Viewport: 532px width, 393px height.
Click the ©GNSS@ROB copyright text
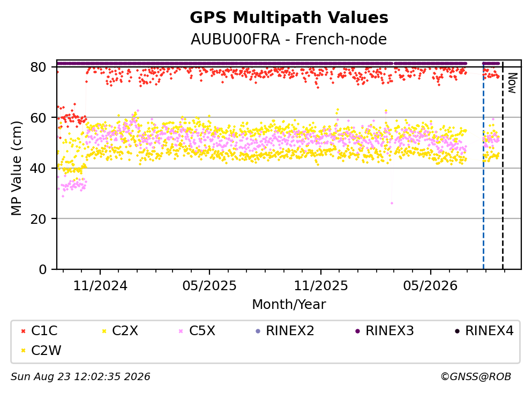(476, 376)
